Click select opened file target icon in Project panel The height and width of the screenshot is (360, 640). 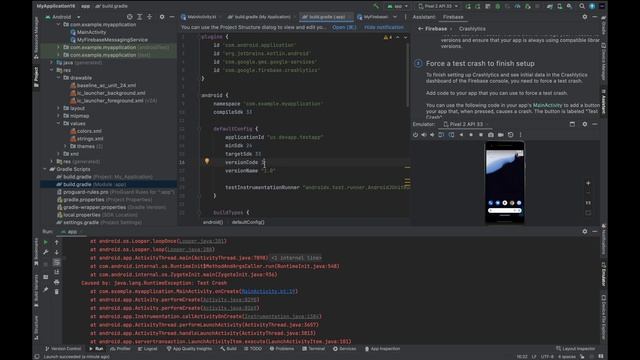pyautogui.click(x=129, y=17)
